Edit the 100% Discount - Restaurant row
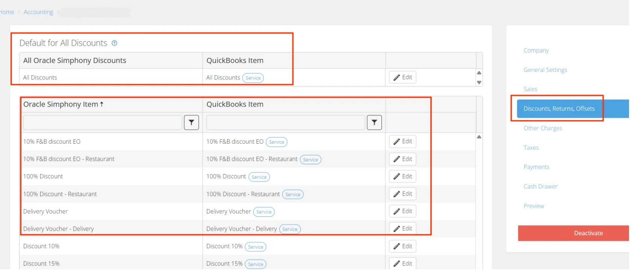The image size is (644, 276). [403, 194]
